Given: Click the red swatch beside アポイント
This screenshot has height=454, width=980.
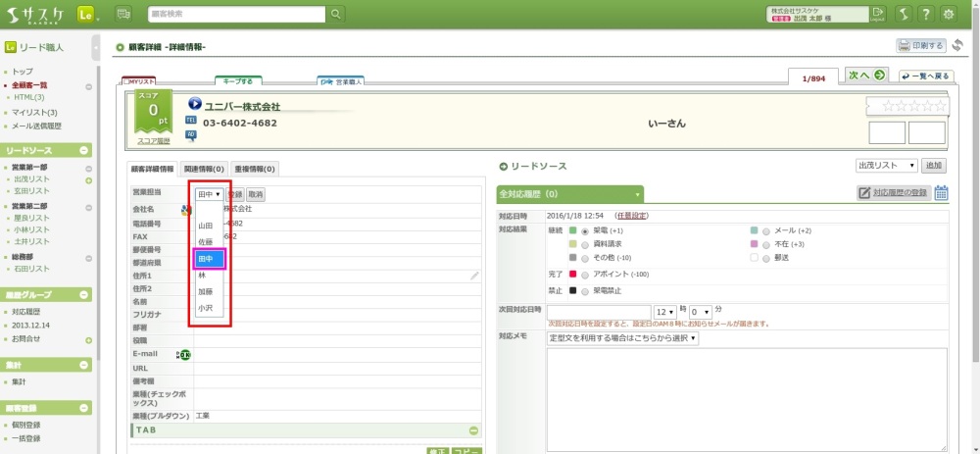Looking at the screenshot, I should (572, 275).
